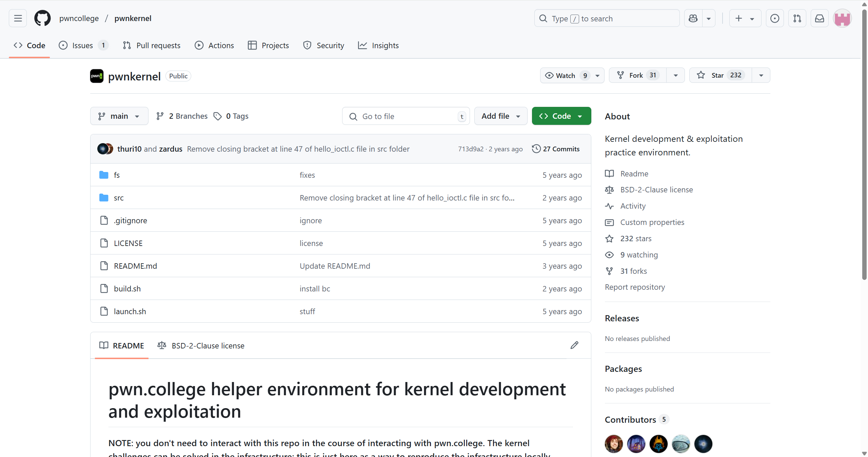
Task: Open the build.sh file
Action: pos(127,289)
